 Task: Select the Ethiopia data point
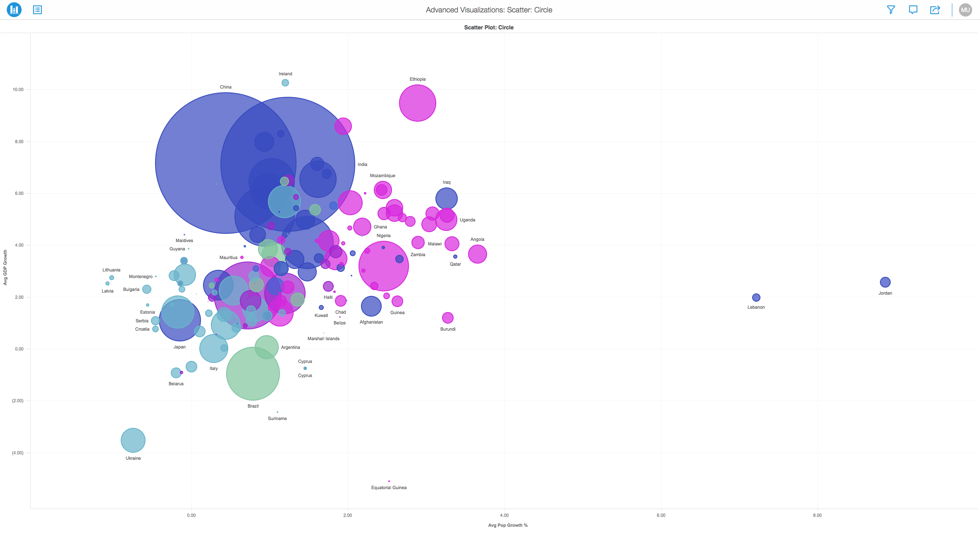[417, 103]
